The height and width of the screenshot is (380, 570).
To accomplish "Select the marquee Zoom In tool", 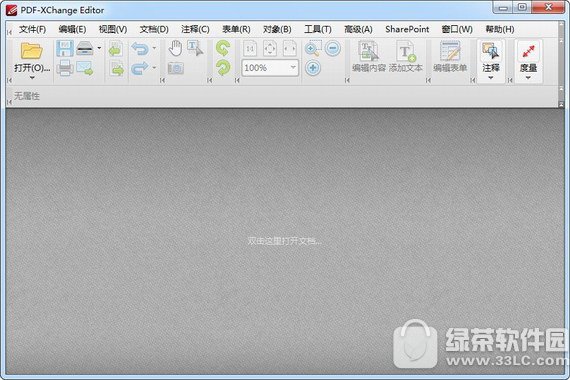I will [313, 48].
